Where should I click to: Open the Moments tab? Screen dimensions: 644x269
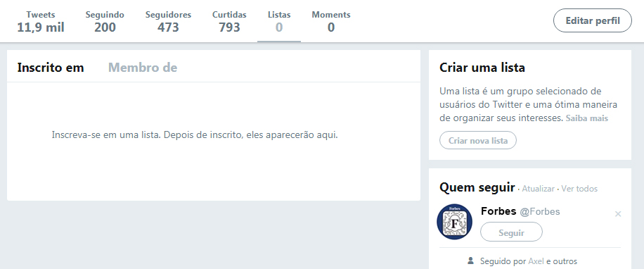pyautogui.click(x=331, y=21)
